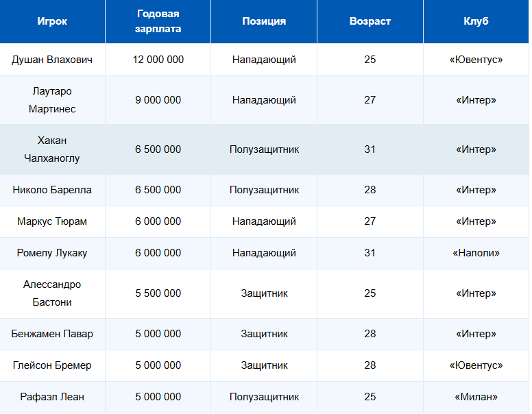
Task: Click the salary cell '12 000 000'
Action: click(x=158, y=60)
